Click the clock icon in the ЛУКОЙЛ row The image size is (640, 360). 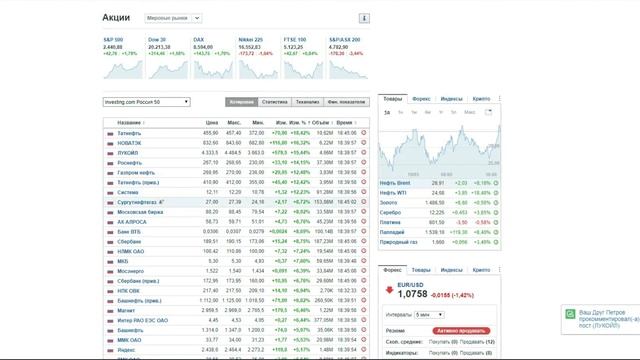pos(364,152)
